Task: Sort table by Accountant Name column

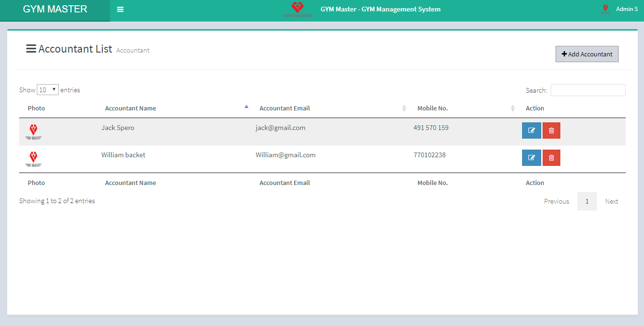Action: (131, 108)
